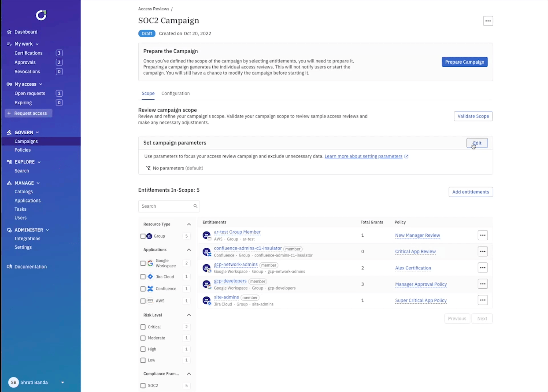548x392 pixels.
Task: Click the three-dot menu icon on site-admins row
Action: (483, 300)
